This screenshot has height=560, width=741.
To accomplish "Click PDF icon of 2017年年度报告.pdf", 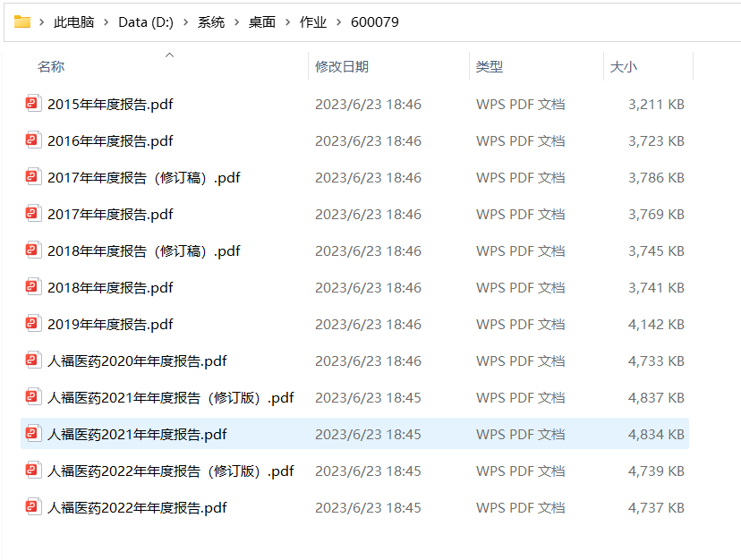I will 33,214.
